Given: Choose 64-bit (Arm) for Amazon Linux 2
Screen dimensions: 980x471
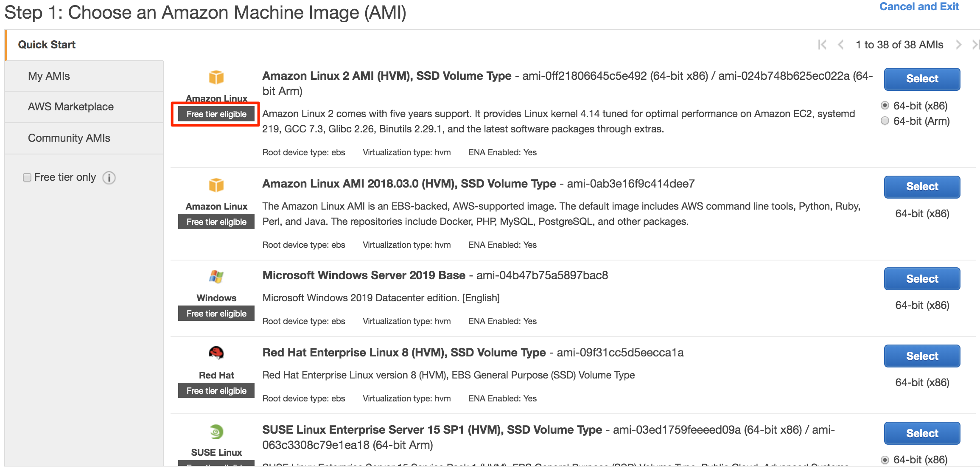Looking at the screenshot, I should tap(885, 121).
